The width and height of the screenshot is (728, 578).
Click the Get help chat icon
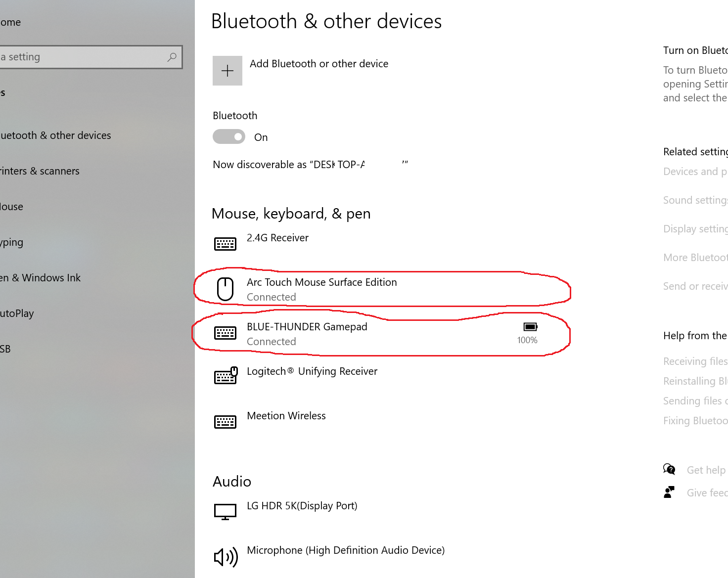(x=669, y=469)
